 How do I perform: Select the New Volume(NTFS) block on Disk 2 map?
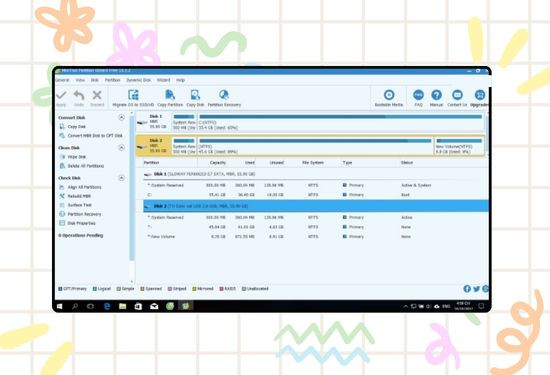[459, 146]
